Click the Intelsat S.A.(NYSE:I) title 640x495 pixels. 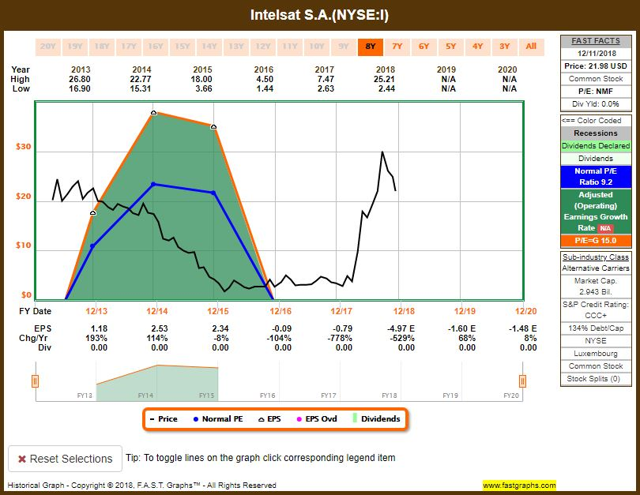tap(319, 15)
